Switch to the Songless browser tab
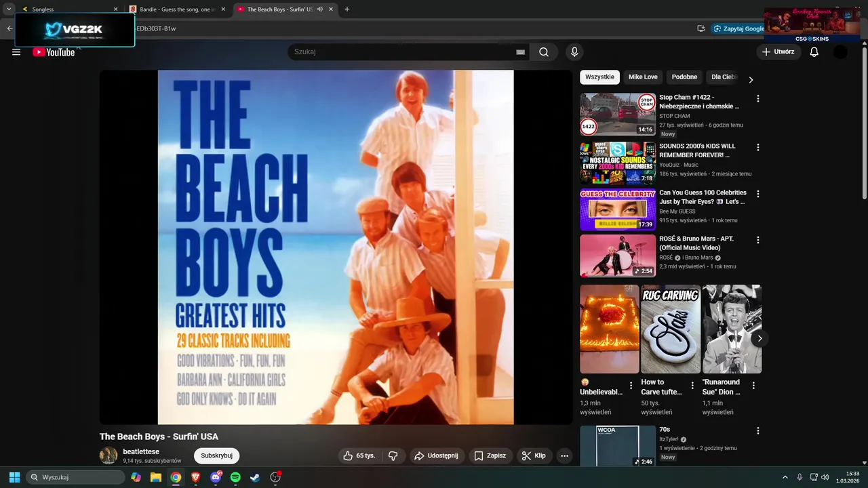The image size is (868, 488). pyautogui.click(x=68, y=9)
